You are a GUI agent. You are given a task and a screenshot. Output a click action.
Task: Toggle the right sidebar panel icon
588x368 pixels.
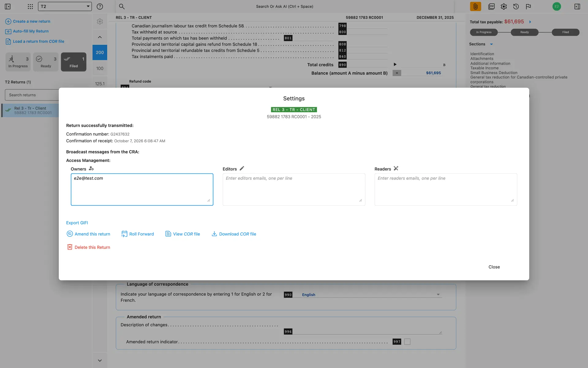pyautogui.click(x=577, y=6)
